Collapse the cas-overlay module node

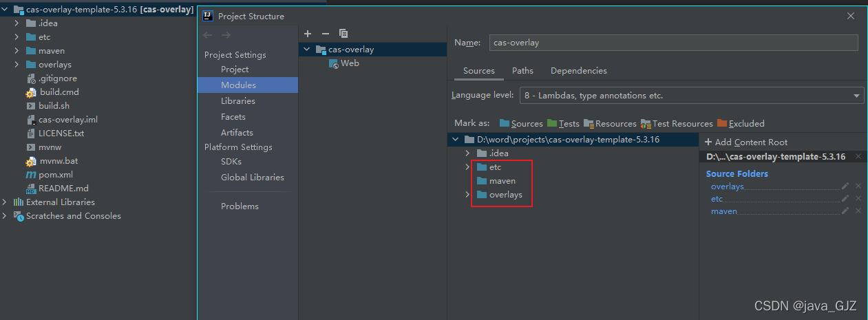(307, 50)
